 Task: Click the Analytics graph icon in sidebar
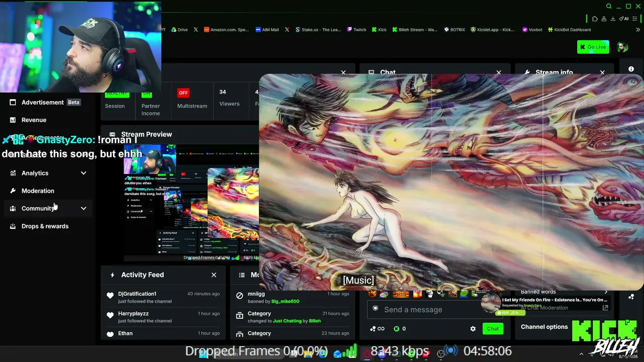[x=13, y=173]
